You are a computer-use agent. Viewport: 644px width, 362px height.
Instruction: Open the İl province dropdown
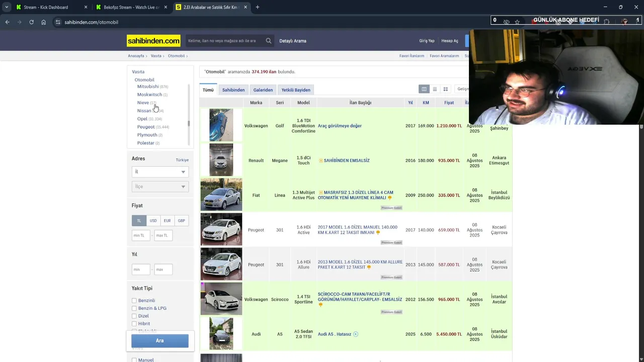(x=160, y=172)
